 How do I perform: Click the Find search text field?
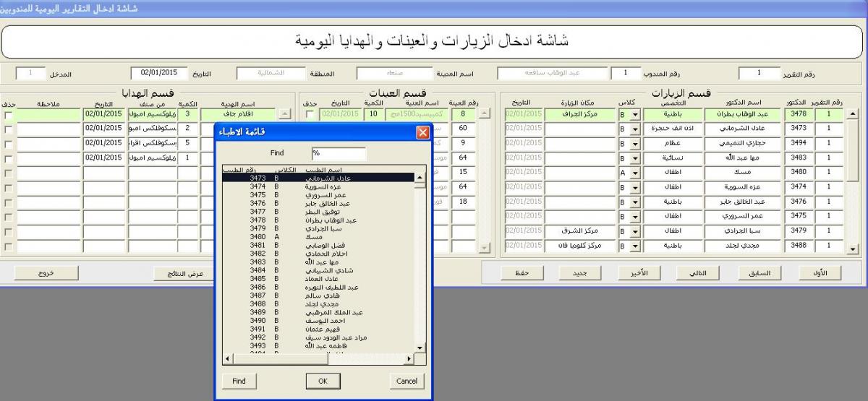339,153
